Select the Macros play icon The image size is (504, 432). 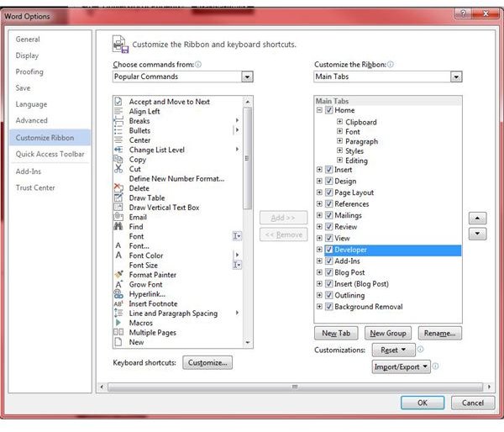(118, 323)
